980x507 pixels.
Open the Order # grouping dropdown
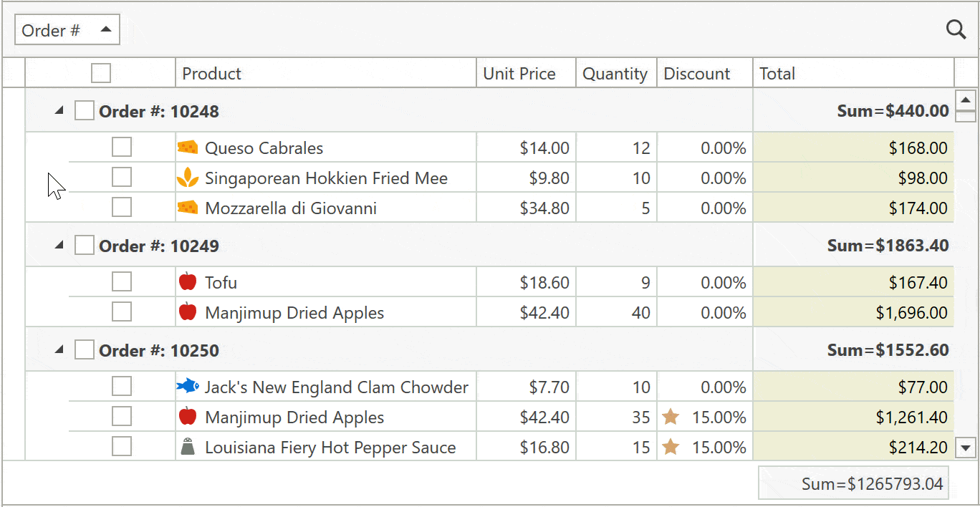(x=67, y=29)
